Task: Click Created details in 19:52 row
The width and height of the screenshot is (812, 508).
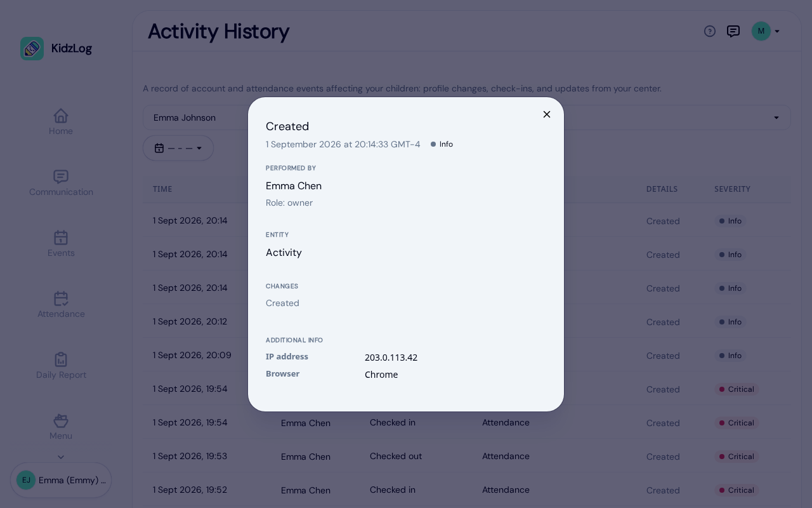Action: tap(663, 490)
